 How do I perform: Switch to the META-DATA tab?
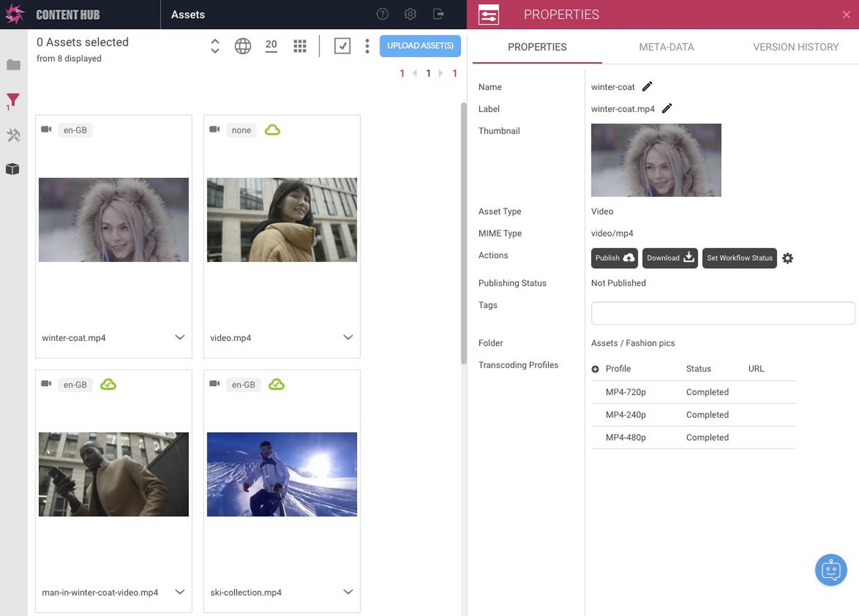tap(666, 47)
